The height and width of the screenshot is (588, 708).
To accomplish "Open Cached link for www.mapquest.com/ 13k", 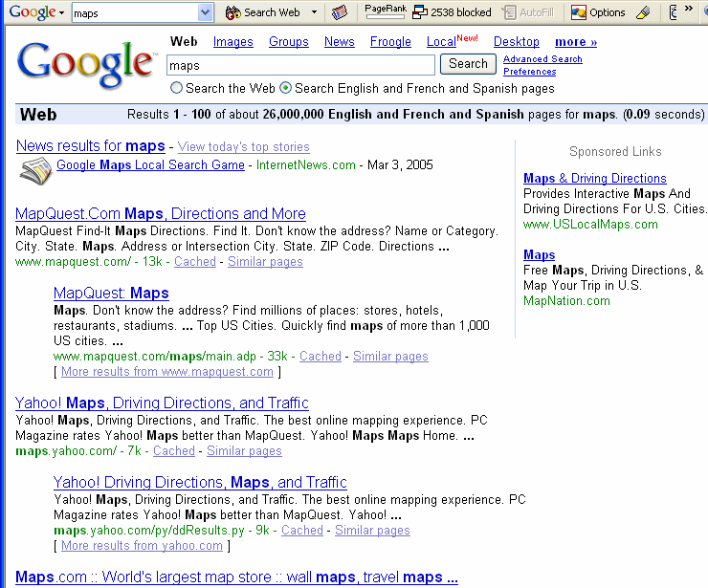I will pos(195,261).
